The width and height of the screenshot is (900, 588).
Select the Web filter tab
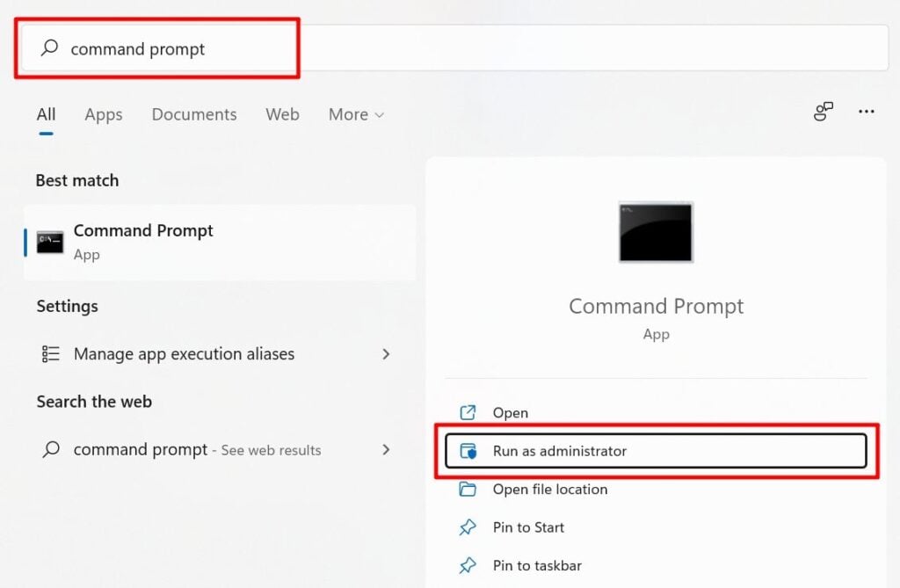282,114
